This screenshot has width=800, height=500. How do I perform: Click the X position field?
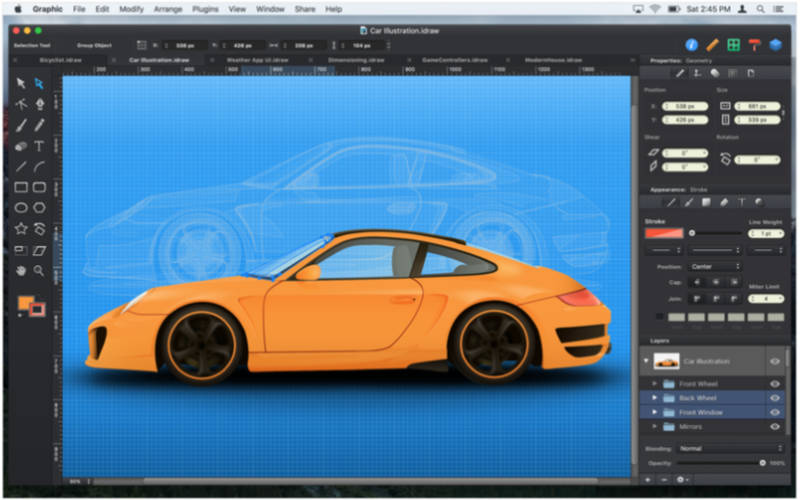(x=685, y=106)
